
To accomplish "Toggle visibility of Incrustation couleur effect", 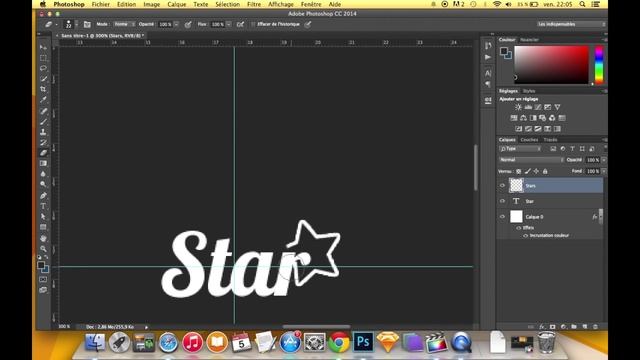I will coord(525,236).
